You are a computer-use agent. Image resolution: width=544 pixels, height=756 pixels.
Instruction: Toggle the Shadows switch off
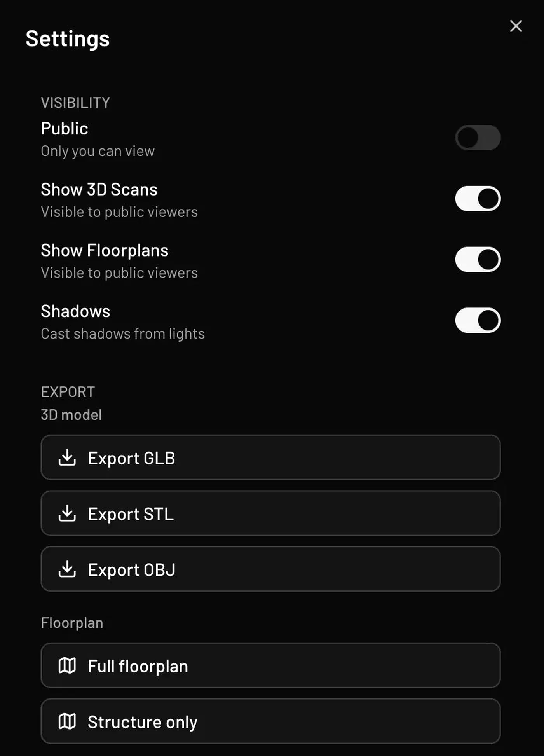tap(478, 320)
